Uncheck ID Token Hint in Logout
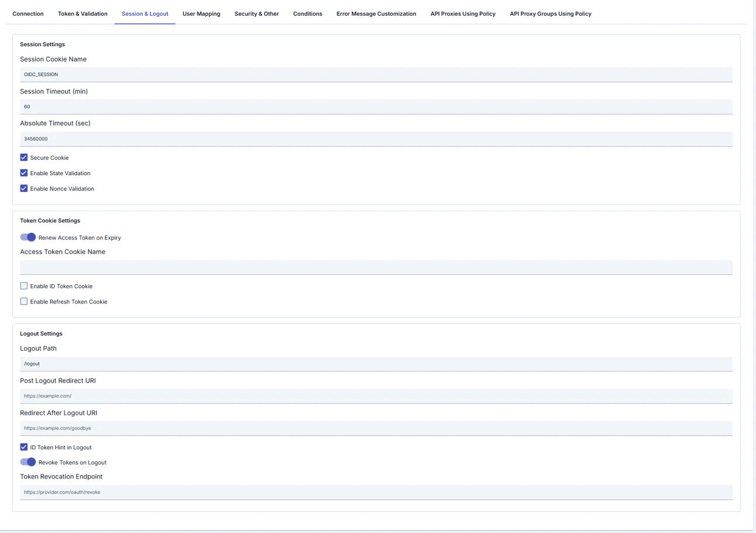756x533 pixels. [23, 447]
